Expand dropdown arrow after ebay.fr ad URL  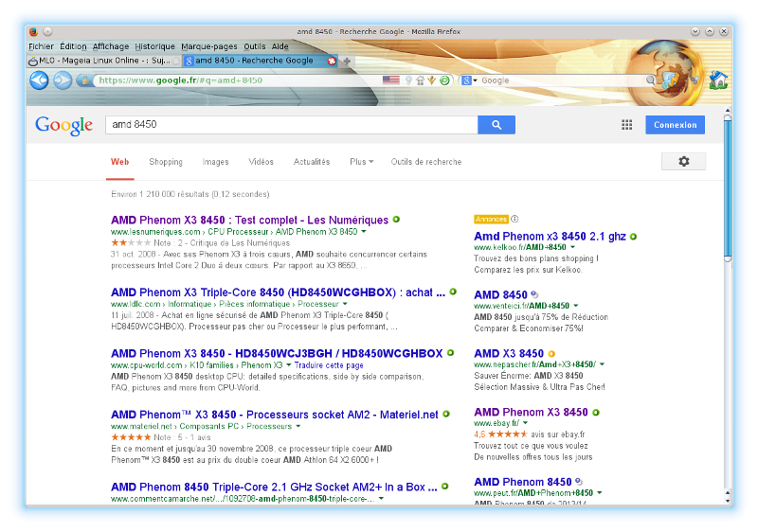526,423
